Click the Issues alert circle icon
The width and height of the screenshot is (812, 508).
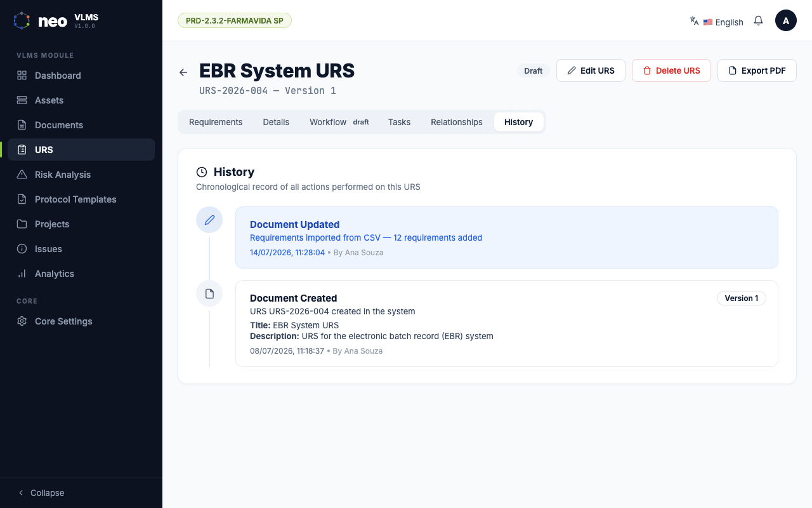[22, 249]
